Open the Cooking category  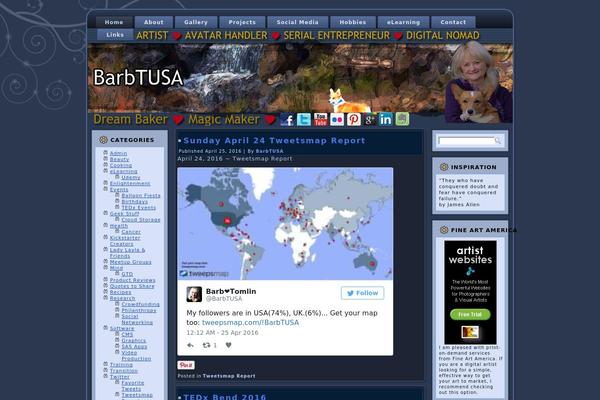point(121,165)
